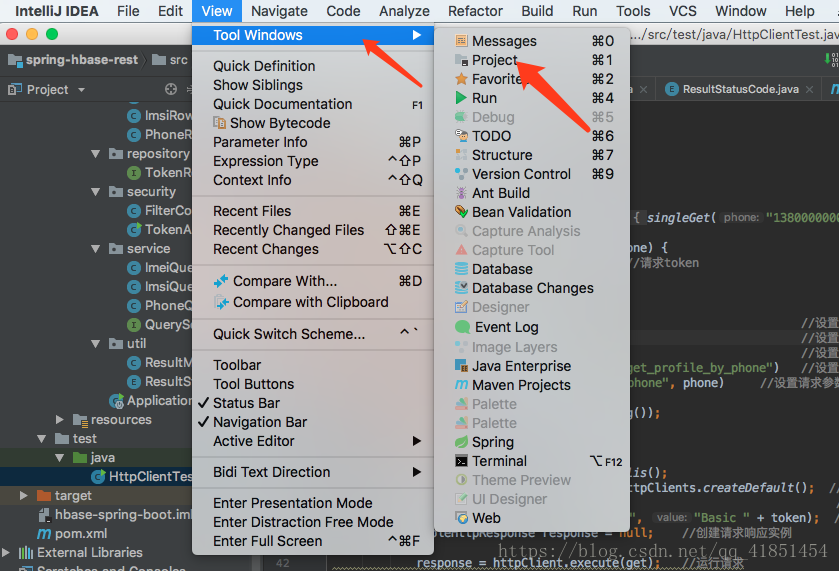Click the Bean Validation icon
Image resolution: width=839 pixels, height=571 pixels.
[461, 212]
